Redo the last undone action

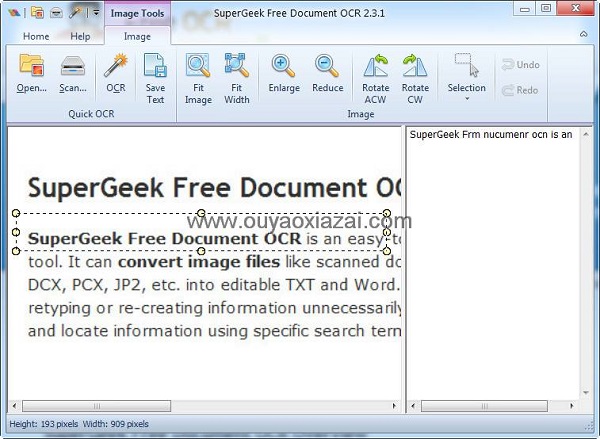click(520, 90)
